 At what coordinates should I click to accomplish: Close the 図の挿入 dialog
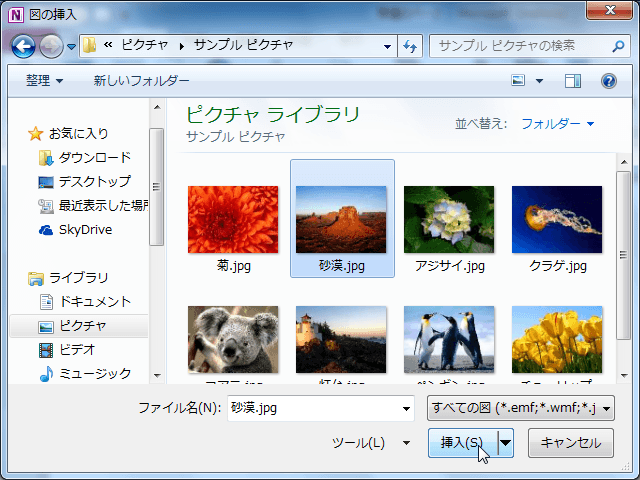[x=609, y=9]
